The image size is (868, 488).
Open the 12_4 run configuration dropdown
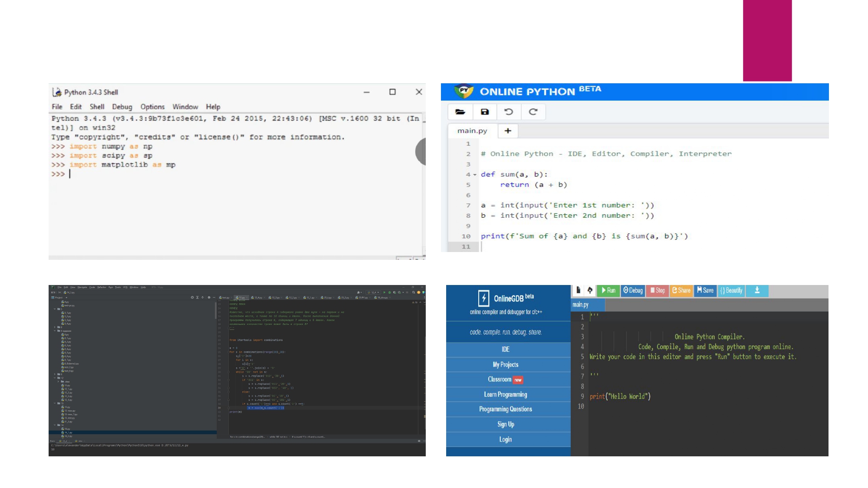point(373,292)
